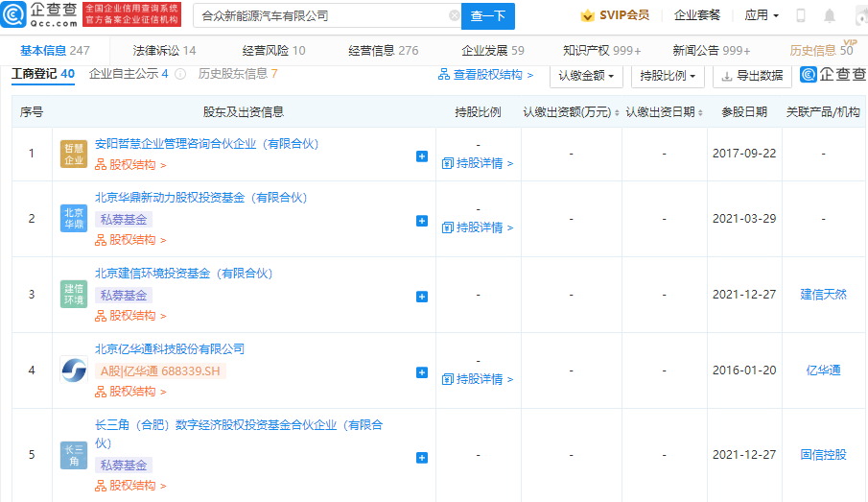This screenshot has width=868, height=502.
Task: Open company logo of 安阳哲慧企业管理咨询合伙企业
Action: [x=74, y=154]
